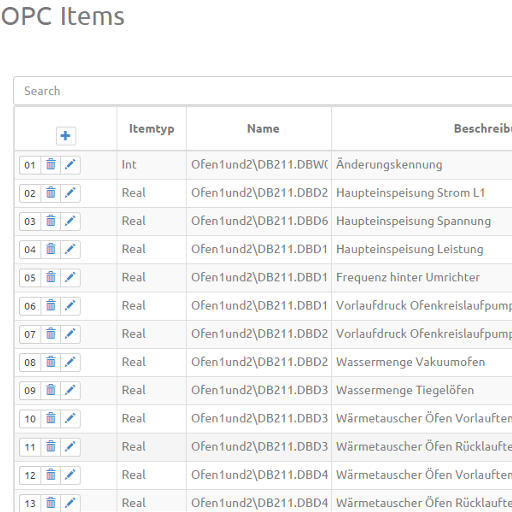The height and width of the screenshot is (512, 512).
Task: Edit row 02 with pencil icon
Action: pos(70,193)
